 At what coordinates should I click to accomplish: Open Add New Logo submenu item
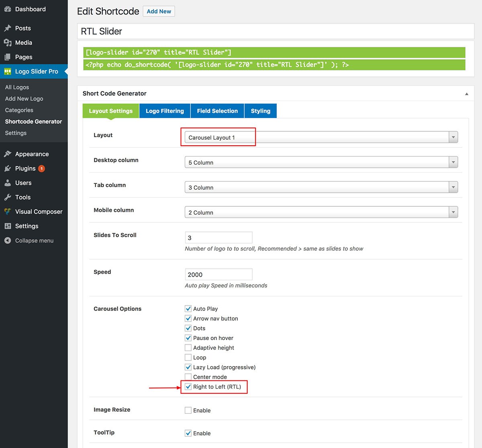pos(24,99)
